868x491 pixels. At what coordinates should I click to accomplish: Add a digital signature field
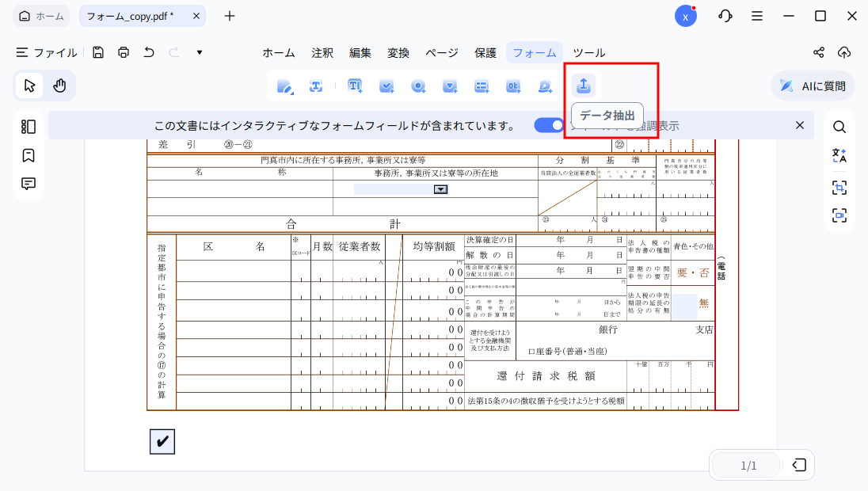coord(545,86)
